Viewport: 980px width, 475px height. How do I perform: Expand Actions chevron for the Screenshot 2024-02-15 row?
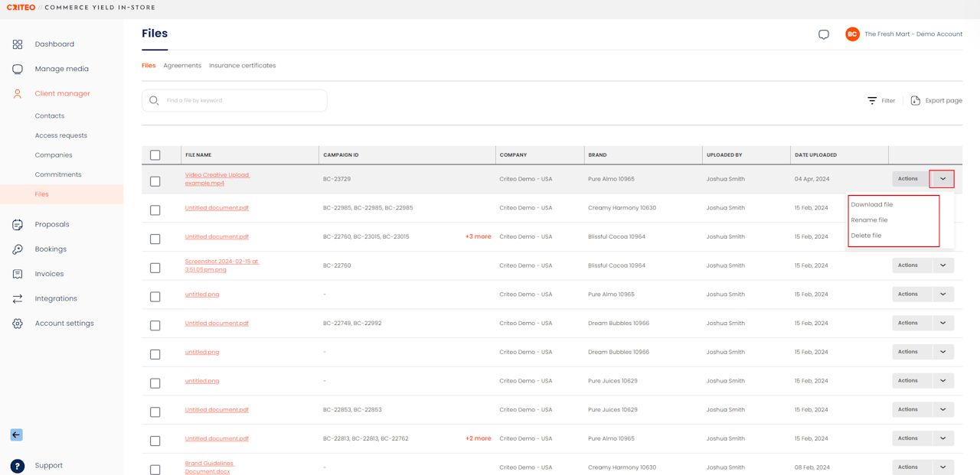[x=942, y=265]
